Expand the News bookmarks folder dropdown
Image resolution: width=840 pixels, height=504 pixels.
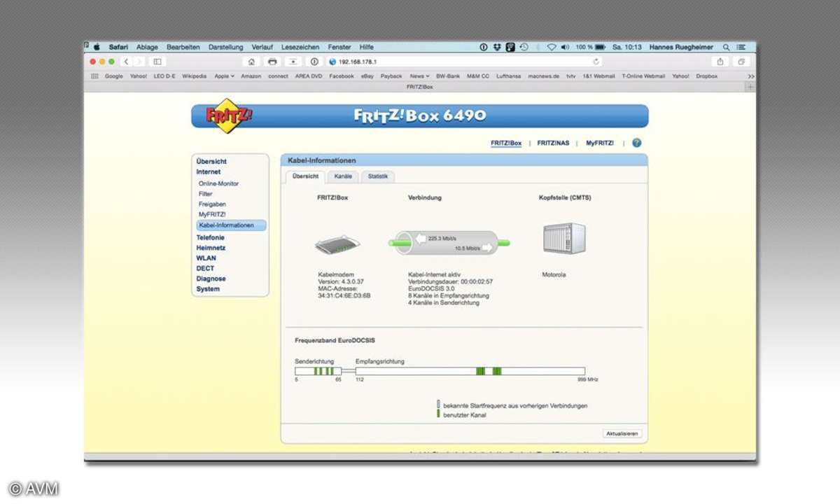pos(419,76)
